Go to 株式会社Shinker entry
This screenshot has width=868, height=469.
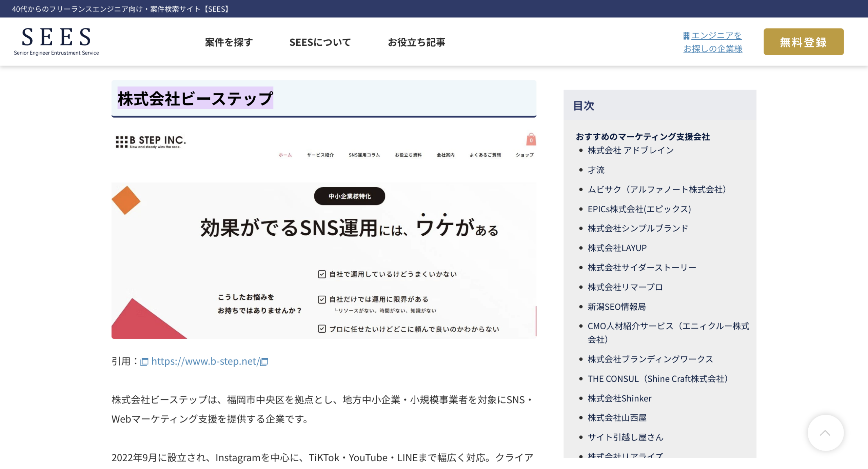pyautogui.click(x=619, y=398)
